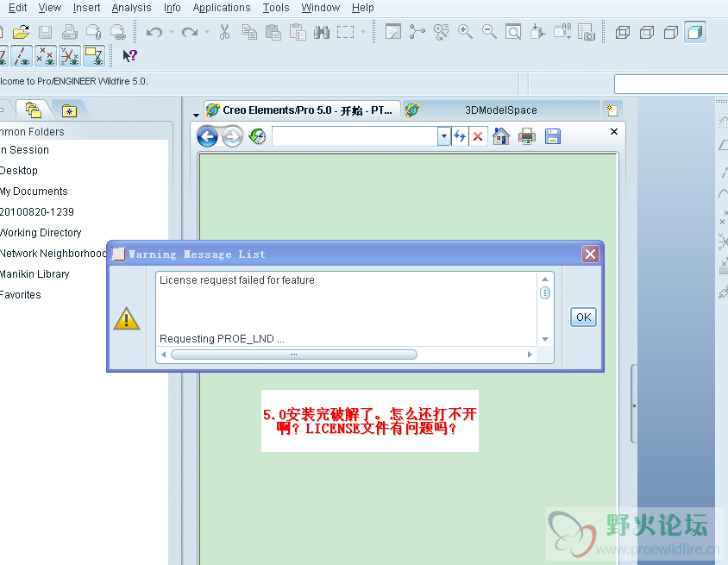
Task: Click the Zoom Out magnifier icon
Action: (489, 32)
